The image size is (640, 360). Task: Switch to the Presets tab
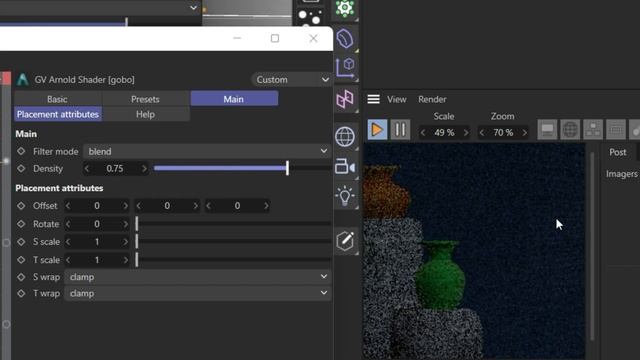(x=145, y=99)
